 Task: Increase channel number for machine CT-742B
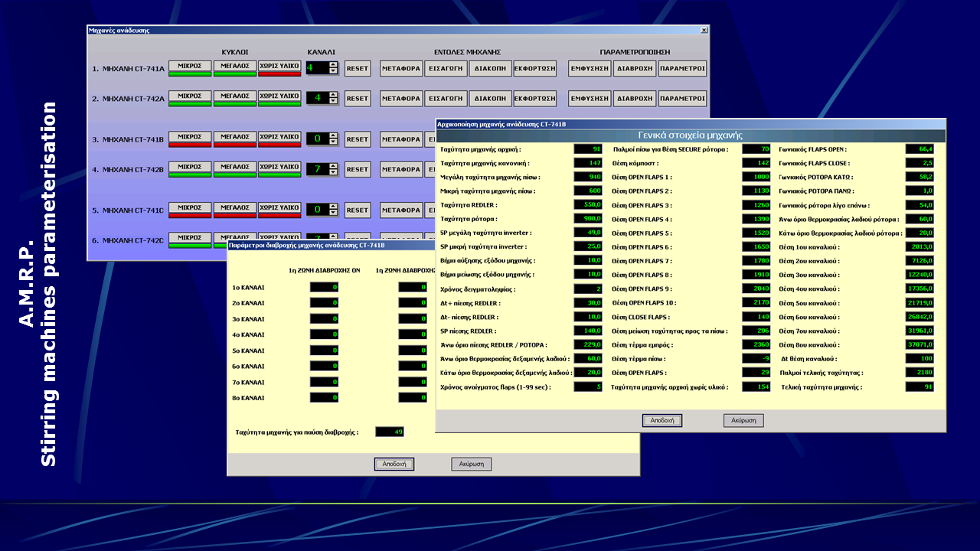[333, 166]
